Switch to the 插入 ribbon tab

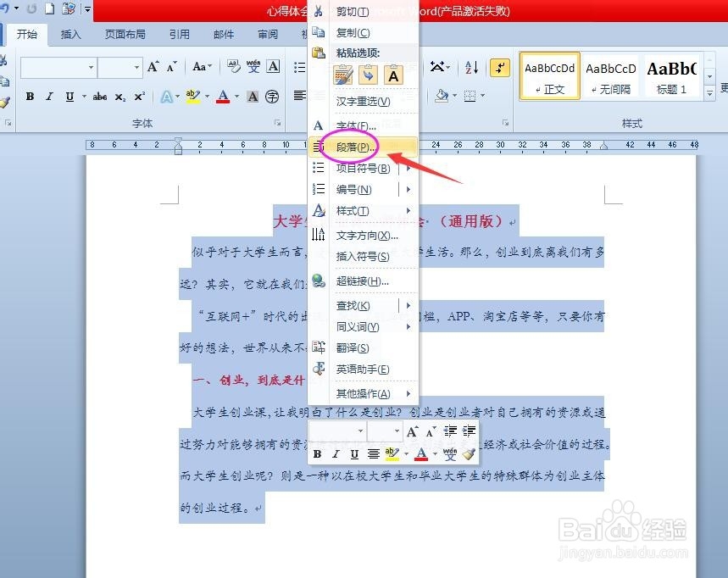[x=70, y=35]
